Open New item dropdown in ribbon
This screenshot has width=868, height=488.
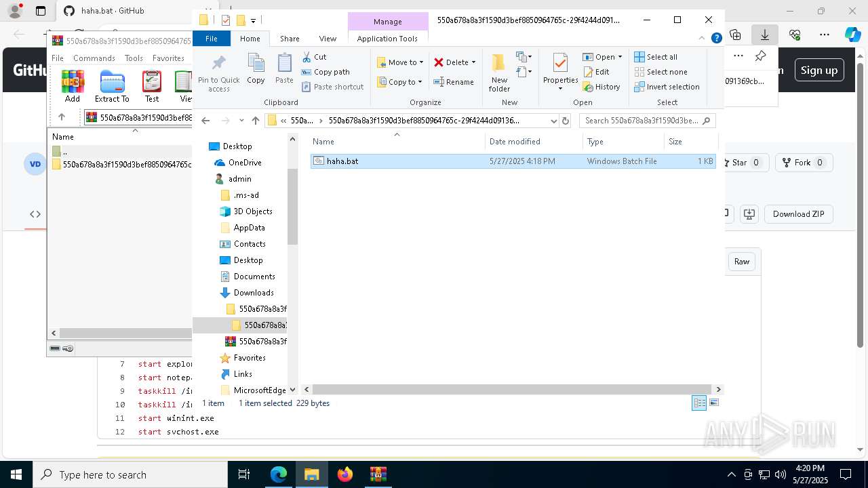point(524,57)
